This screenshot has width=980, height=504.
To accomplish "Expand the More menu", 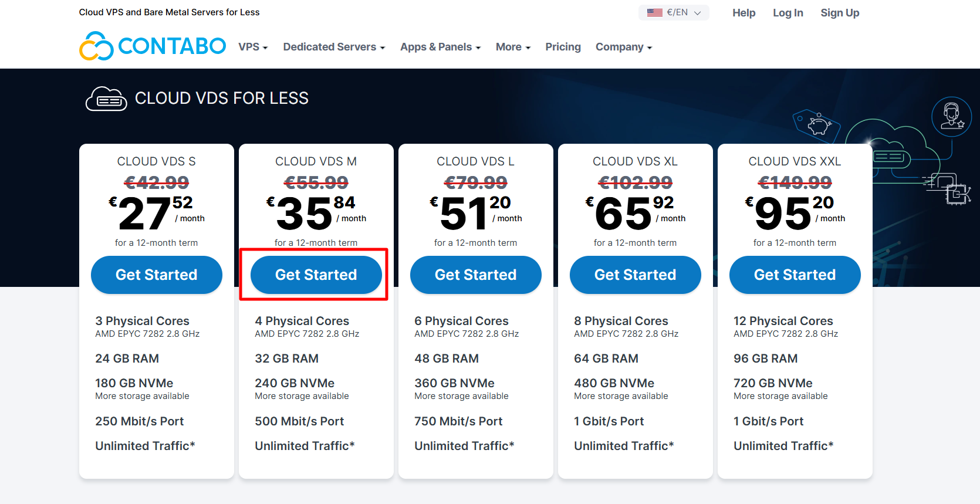I will pyautogui.click(x=513, y=47).
